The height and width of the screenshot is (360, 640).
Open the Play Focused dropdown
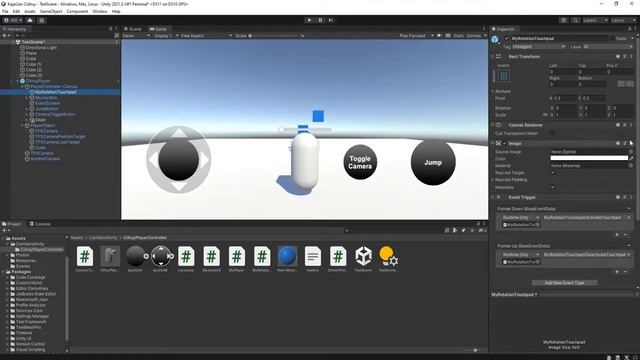coord(416,36)
